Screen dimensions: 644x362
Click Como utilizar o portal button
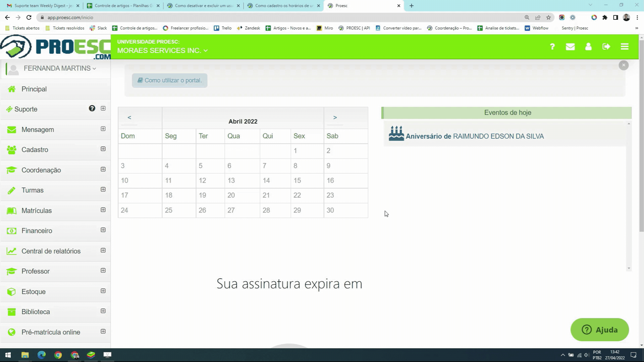[169, 80]
